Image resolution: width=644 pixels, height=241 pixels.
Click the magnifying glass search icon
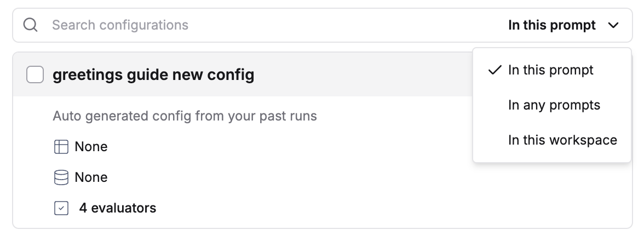click(x=31, y=25)
